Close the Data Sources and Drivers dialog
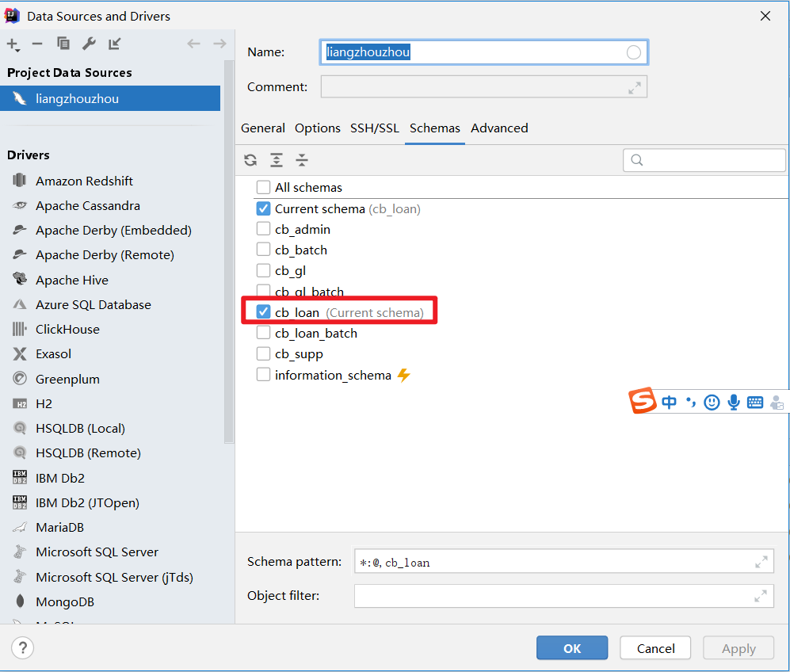790x672 pixels. click(765, 16)
